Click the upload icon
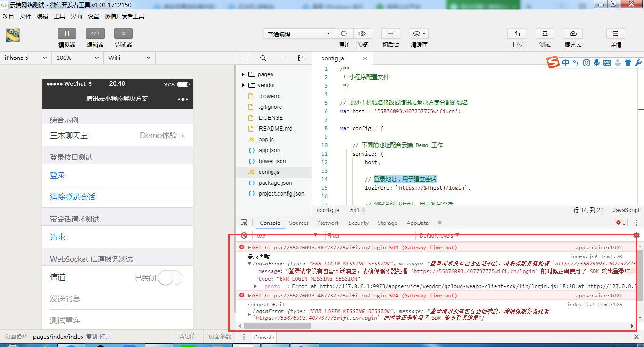The image size is (644, 347). (x=516, y=34)
